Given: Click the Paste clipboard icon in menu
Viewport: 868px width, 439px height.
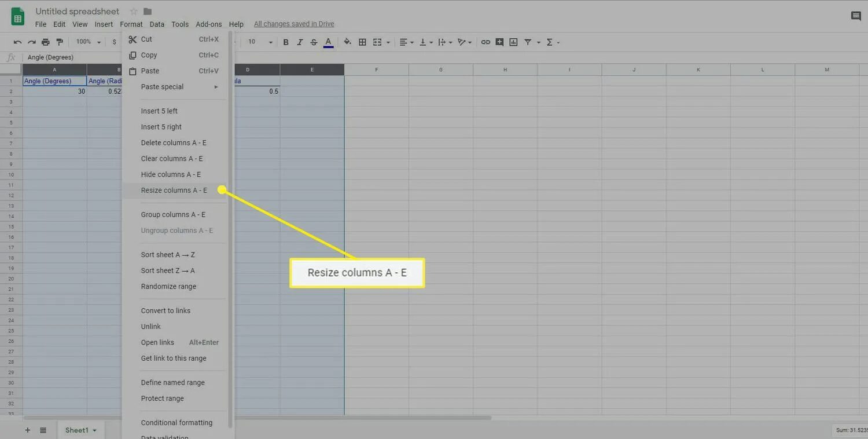Looking at the screenshot, I should point(133,71).
